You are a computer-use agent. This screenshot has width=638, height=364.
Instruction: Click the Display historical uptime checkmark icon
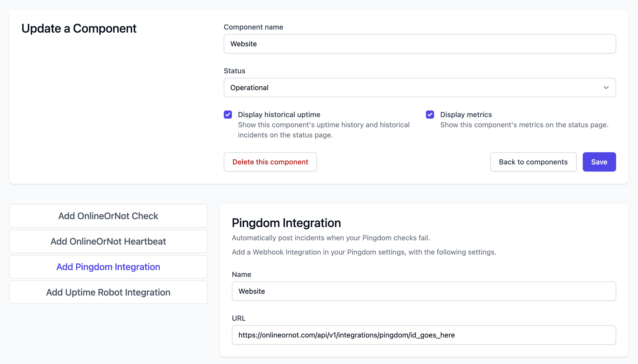(228, 115)
